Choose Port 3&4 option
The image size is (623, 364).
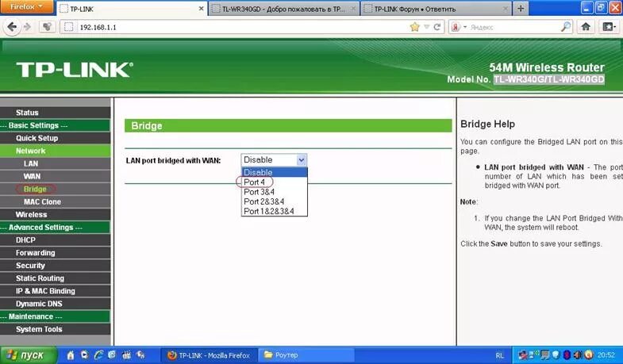[274, 192]
